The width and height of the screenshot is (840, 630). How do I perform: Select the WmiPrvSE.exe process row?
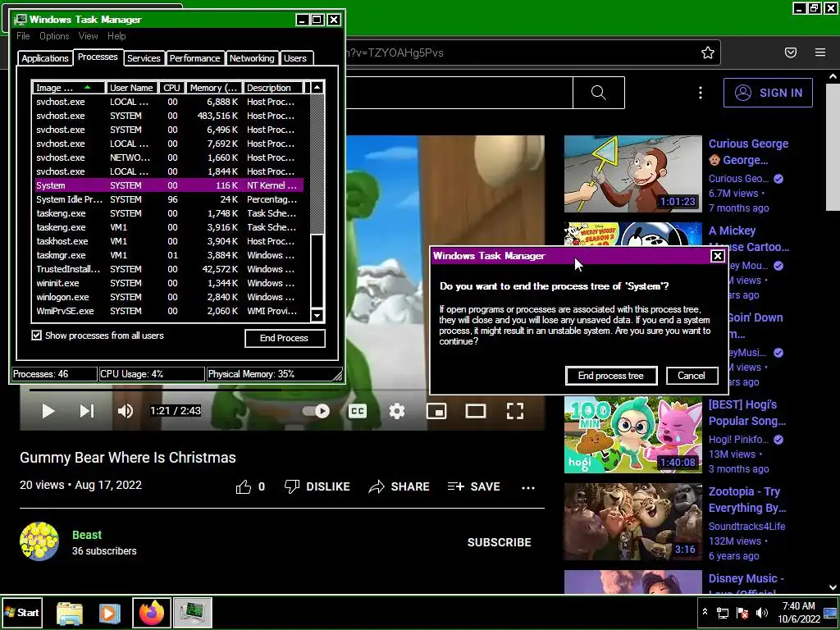tap(169, 311)
